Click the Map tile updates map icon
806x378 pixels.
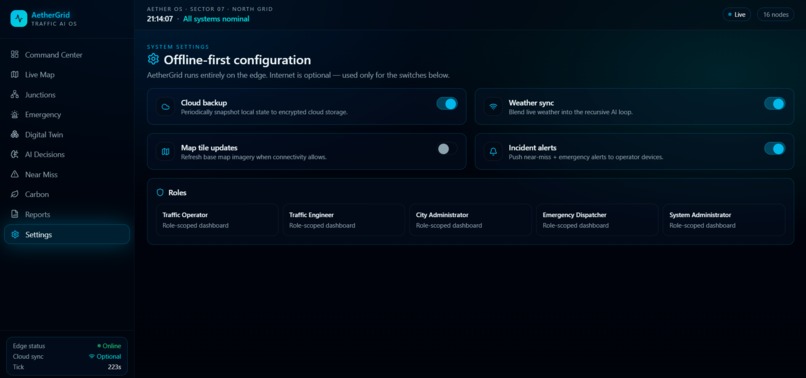coord(166,152)
